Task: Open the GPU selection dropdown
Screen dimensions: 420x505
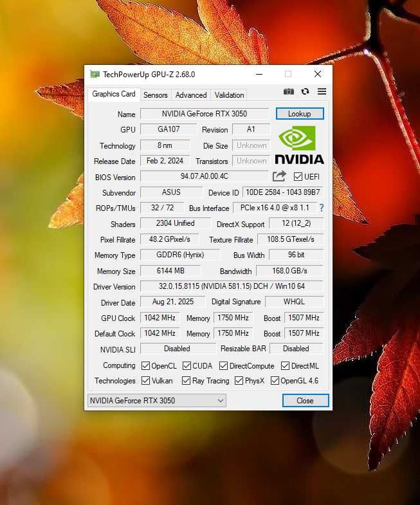Action: 156,400
